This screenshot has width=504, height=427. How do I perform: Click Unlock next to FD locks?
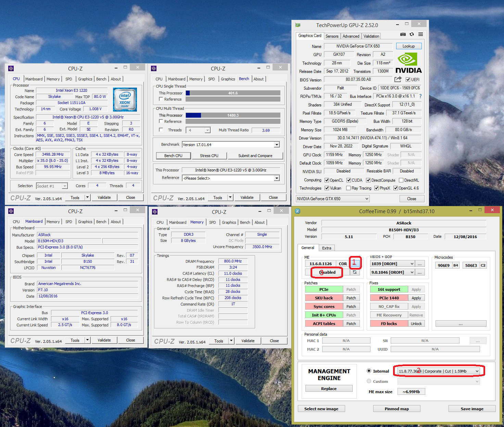416,324
